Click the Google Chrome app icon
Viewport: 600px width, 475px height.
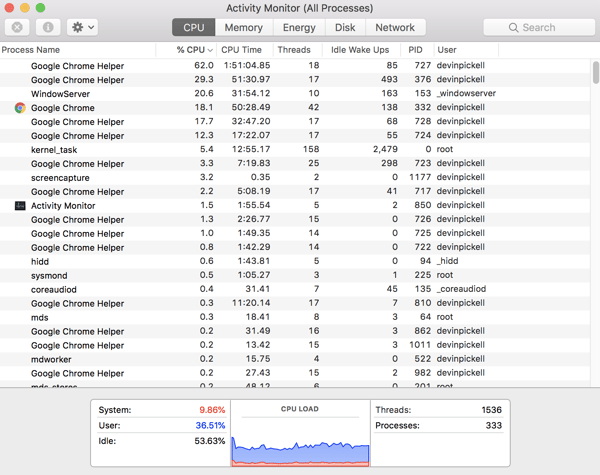click(x=20, y=108)
